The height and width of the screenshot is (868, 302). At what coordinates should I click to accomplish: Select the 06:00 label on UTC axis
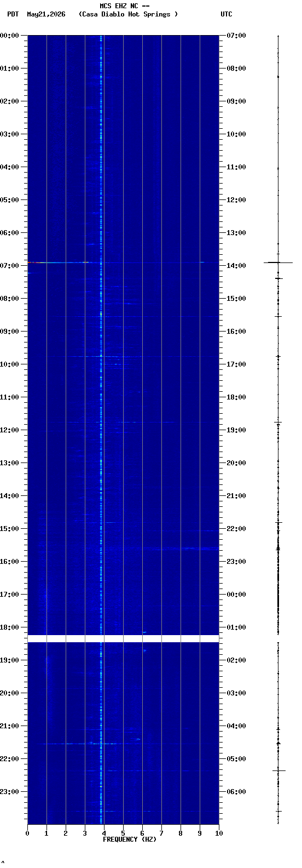point(236,792)
